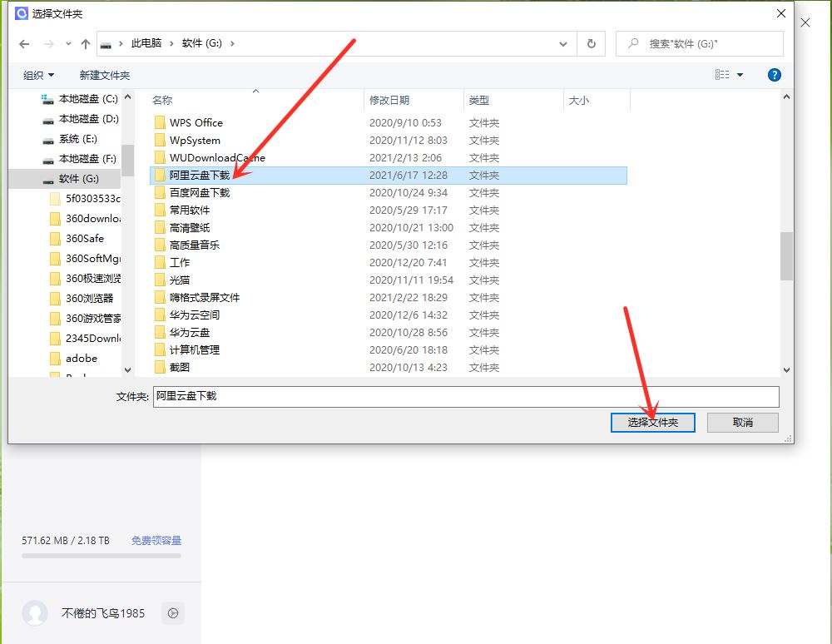
Task: Click the search 软件 (G:) box
Action: click(700, 43)
